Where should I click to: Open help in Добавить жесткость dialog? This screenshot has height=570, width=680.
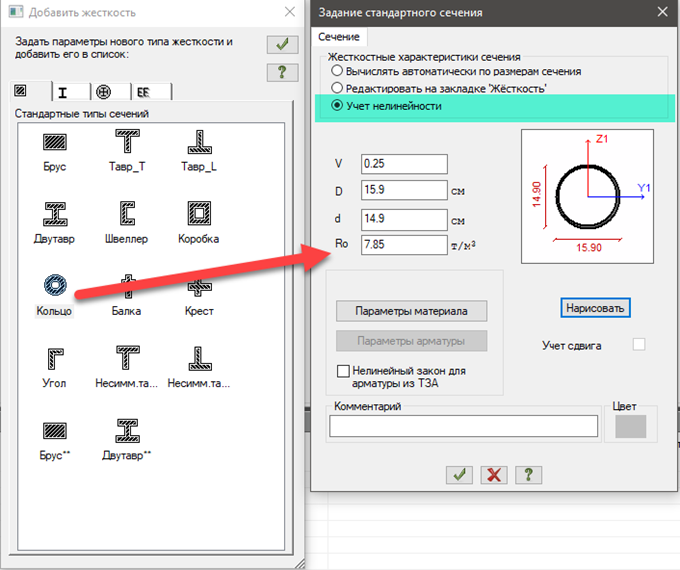282,72
